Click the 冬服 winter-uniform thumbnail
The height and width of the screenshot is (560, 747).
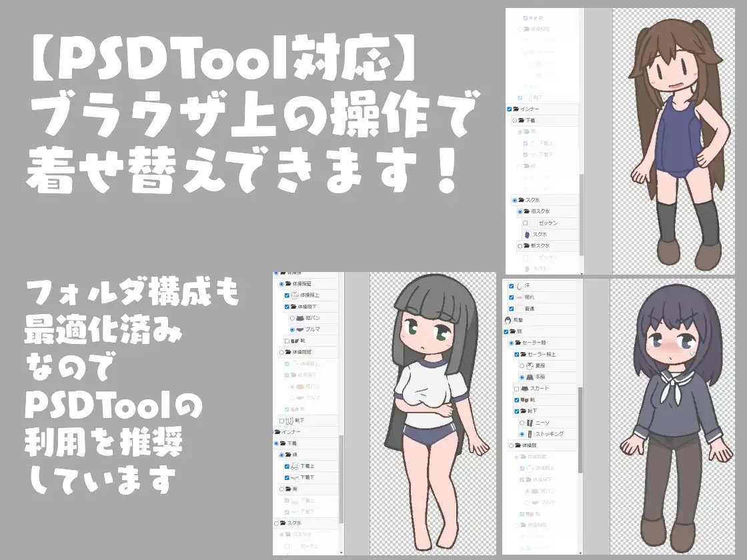[530, 377]
